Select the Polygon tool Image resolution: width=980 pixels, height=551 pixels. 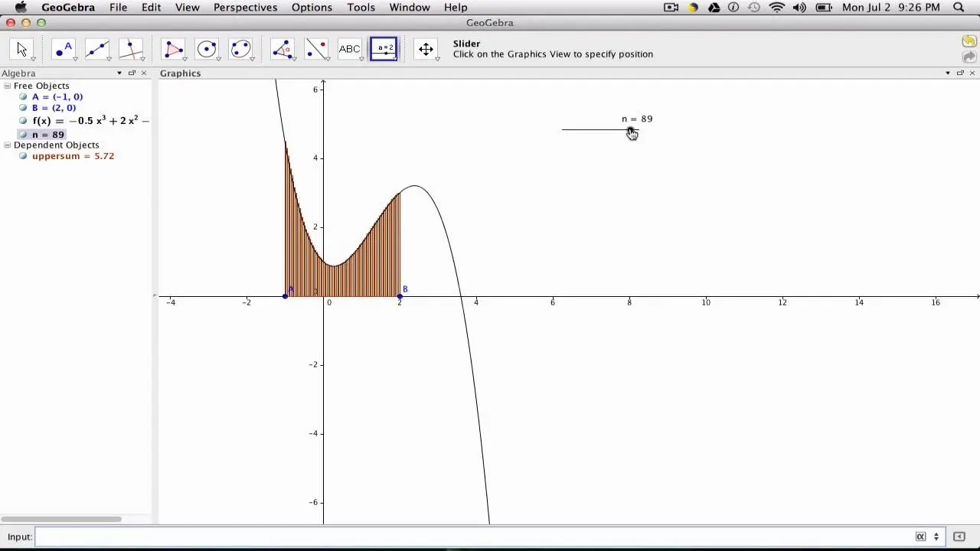173,49
